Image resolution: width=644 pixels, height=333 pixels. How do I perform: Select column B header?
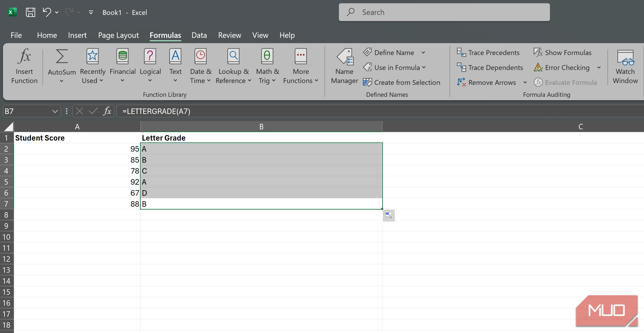261,127
